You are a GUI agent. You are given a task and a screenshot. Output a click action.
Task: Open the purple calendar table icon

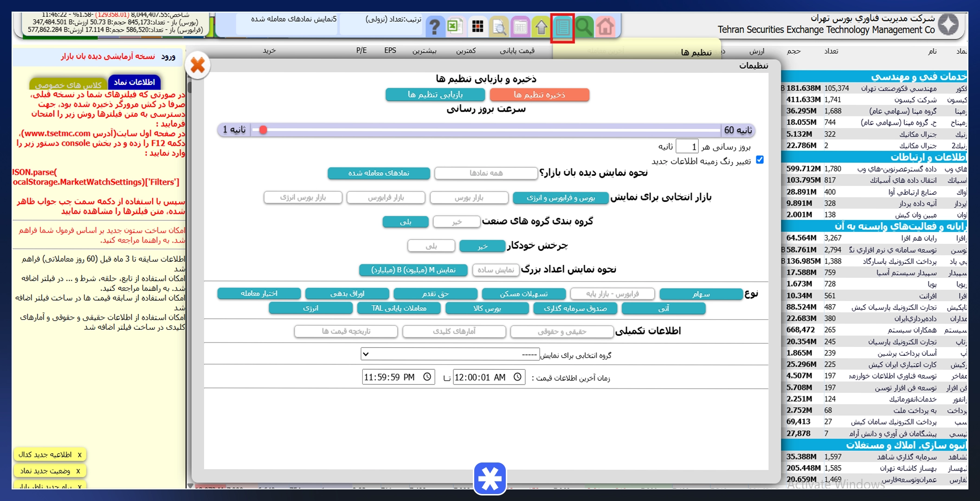(x=520, y=27)
